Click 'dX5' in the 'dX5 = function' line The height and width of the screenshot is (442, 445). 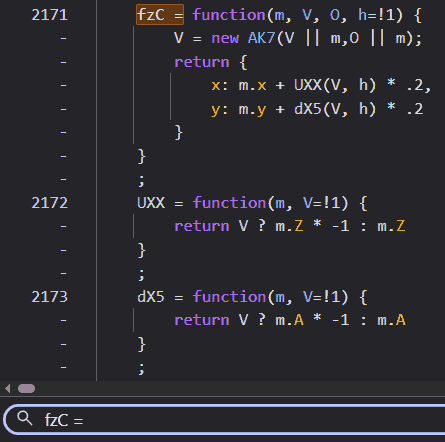151,297
